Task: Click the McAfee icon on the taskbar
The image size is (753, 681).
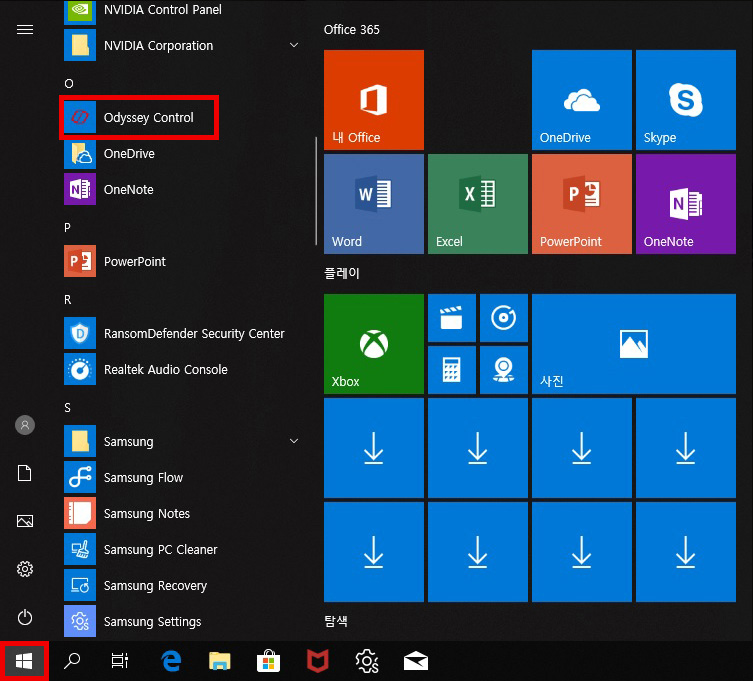Action: click(319, 661)
